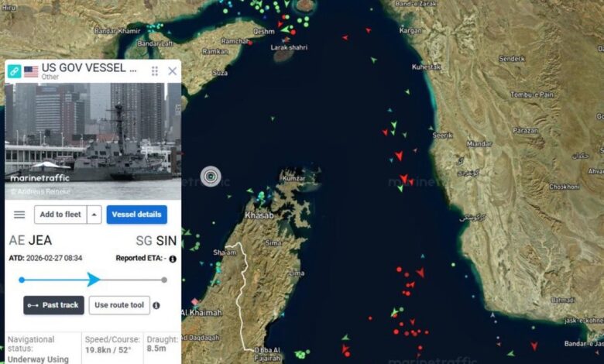
Task: Click the teal link icon in vessel header
Action: 15,71
